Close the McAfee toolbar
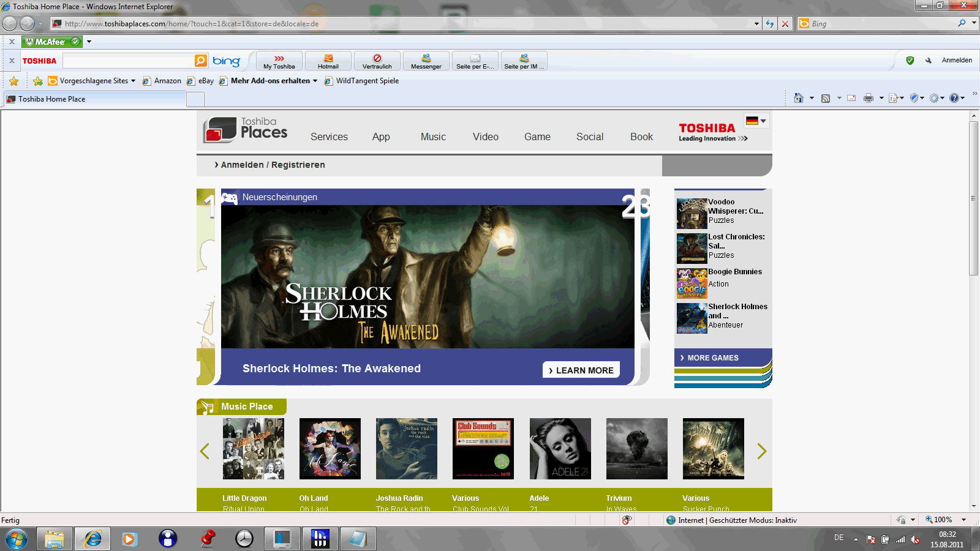The image size is (980, 551). pos(12,42)
